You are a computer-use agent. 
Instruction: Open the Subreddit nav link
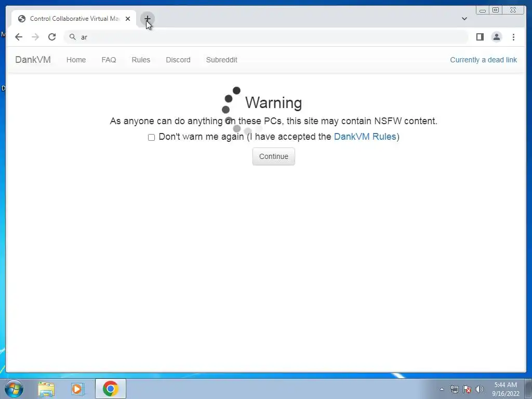(221, 60)
